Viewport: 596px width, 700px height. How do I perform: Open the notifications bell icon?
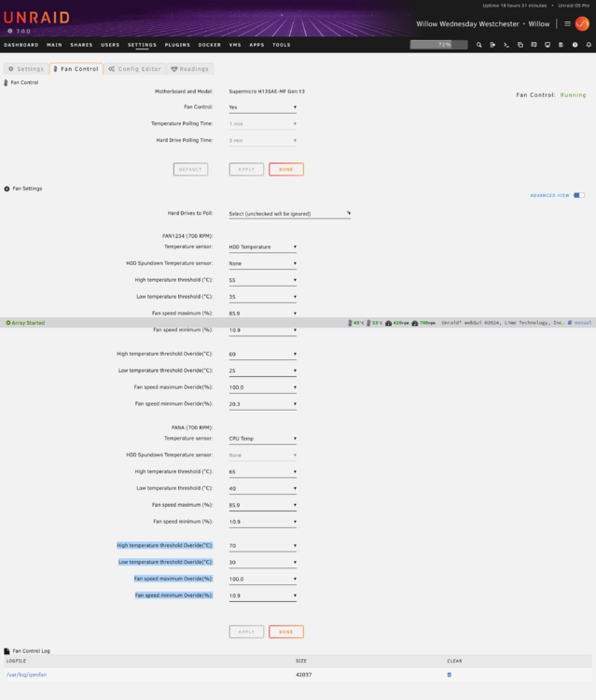589,45
